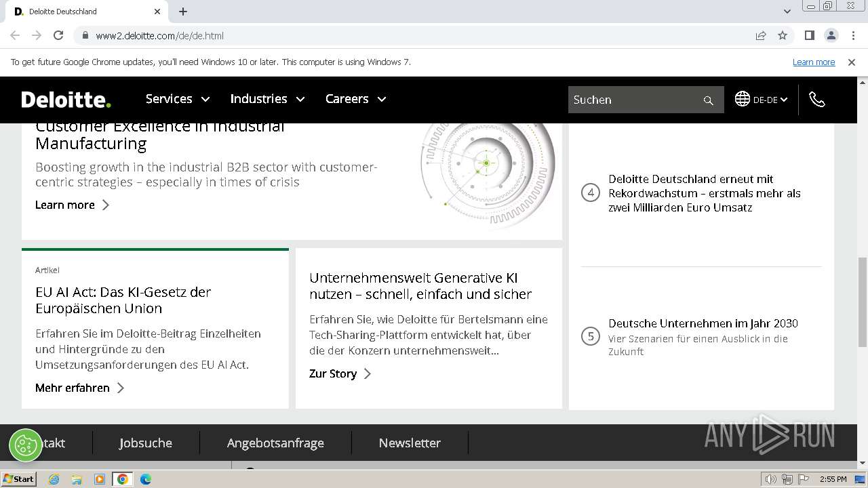
Task: Click the Deloitte logo
Action: pyautogui.click(x=66, y=100)
